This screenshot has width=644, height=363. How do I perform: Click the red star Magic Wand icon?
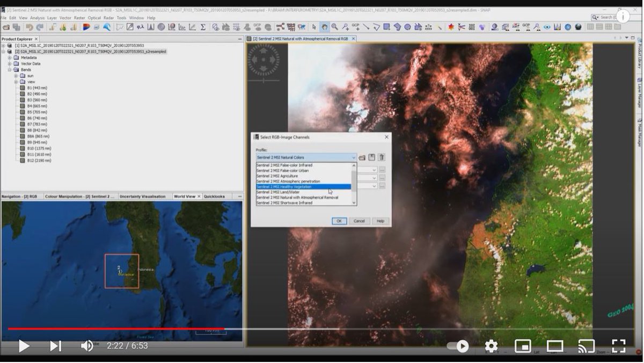[x=451, y=27]
